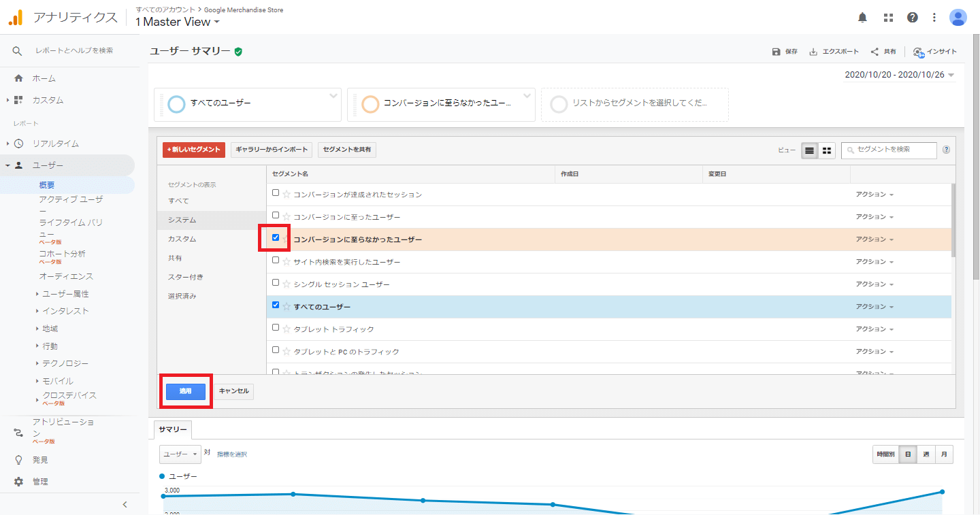Expand the 1 Master View selector

pos(178,22)
